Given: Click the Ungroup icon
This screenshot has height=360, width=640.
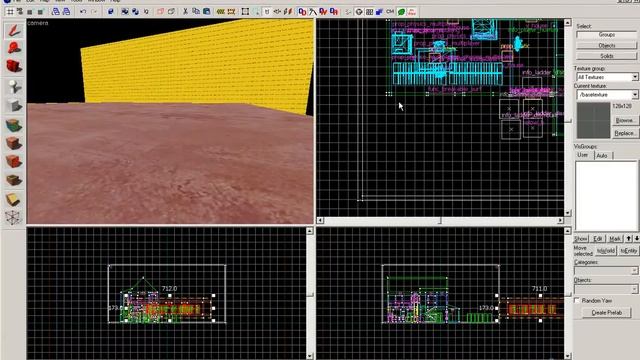Looking at the screenshot, I should coord(136,12).
